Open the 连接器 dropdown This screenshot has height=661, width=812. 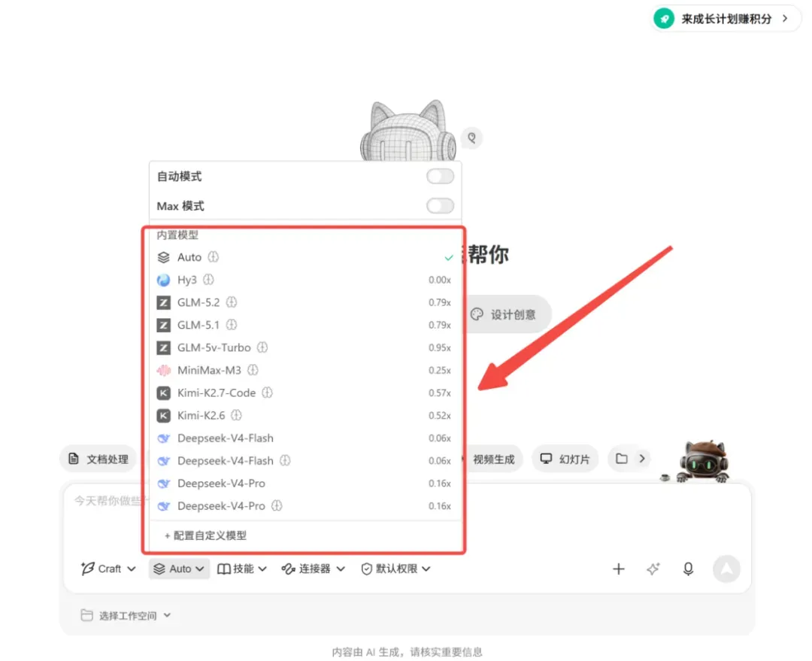[314, 569]
